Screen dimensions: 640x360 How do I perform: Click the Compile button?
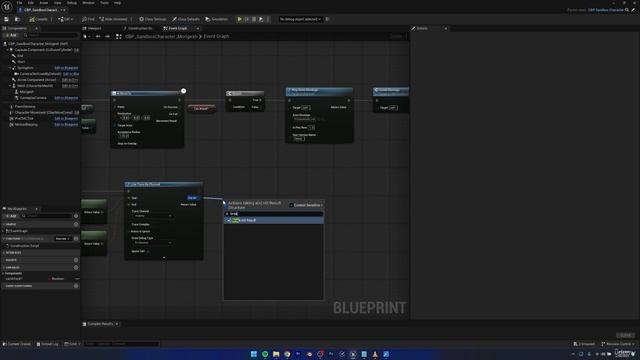click(x=39, y=19)
